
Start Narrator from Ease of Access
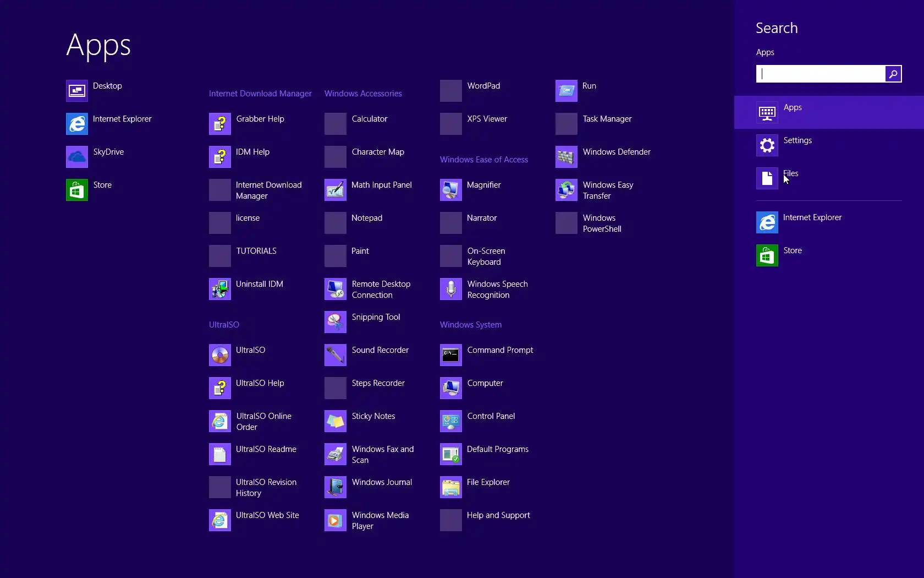pyautogui.click(x=469, y=223)
